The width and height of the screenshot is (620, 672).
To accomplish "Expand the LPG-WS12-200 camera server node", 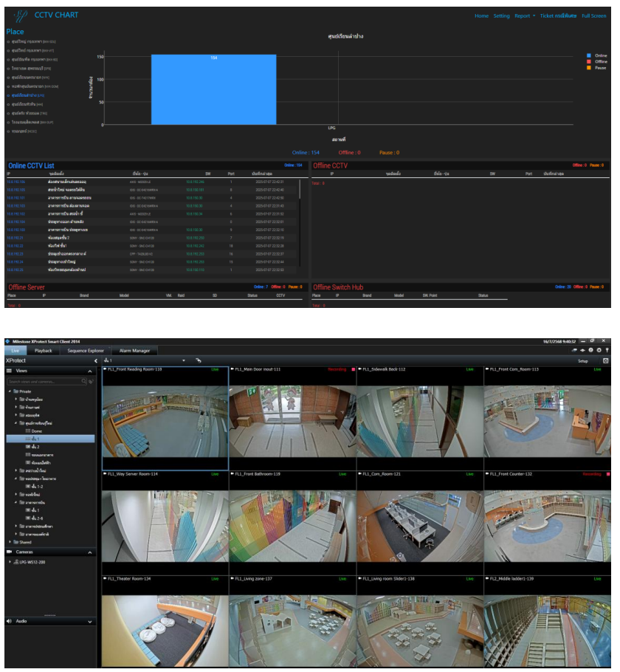I will pos(10,562).
